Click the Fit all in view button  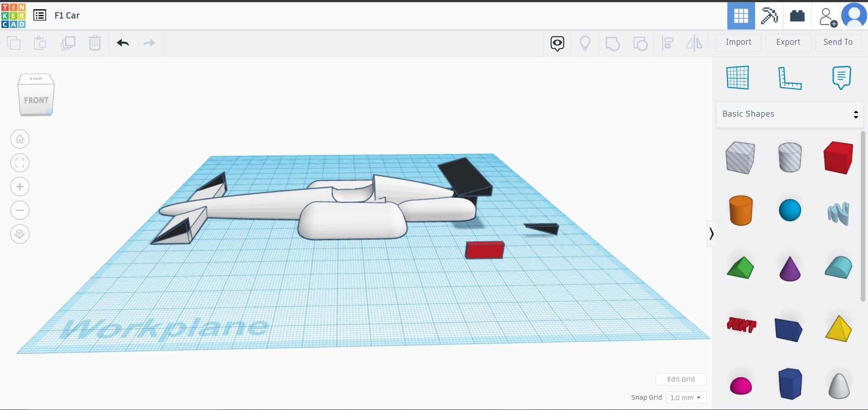point(20,163)
